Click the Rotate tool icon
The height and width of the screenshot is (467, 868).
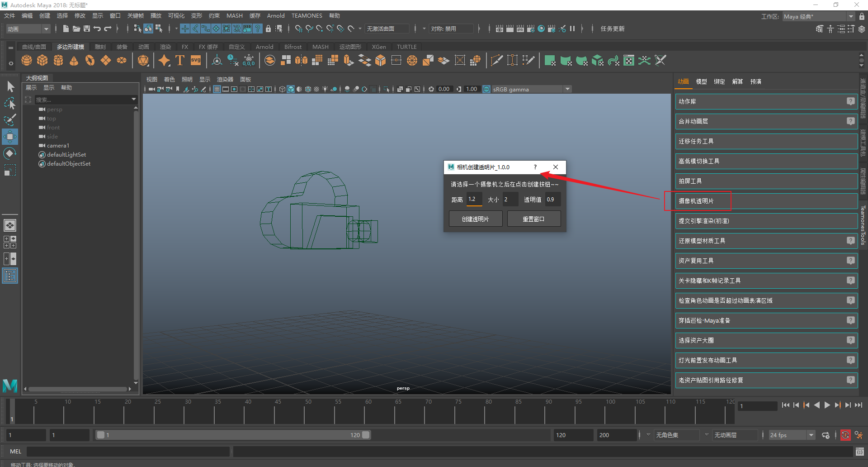coord(10,153)
